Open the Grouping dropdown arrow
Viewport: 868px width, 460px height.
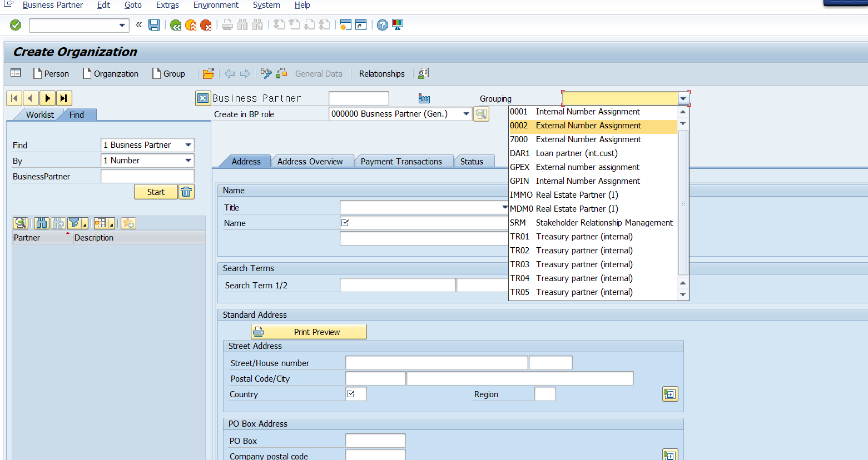tap(683, 99)
